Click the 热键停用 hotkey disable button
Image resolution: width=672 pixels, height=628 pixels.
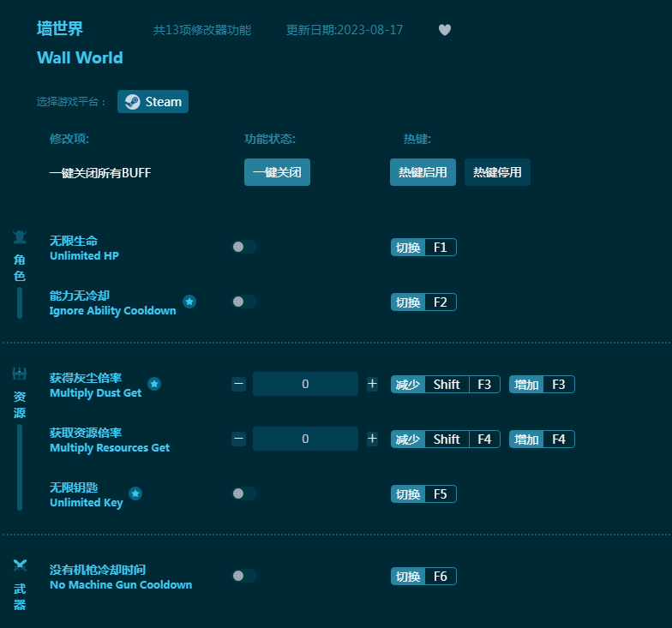(497, 172)
